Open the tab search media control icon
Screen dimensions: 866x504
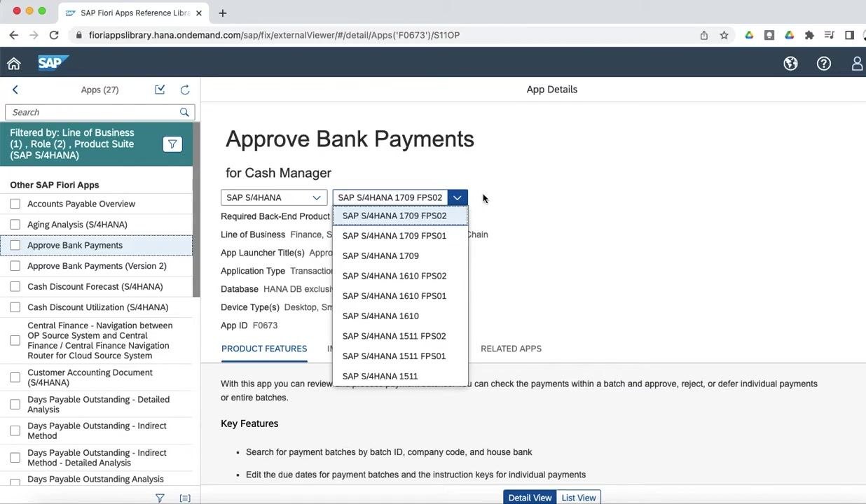click(x=830, y=35)
